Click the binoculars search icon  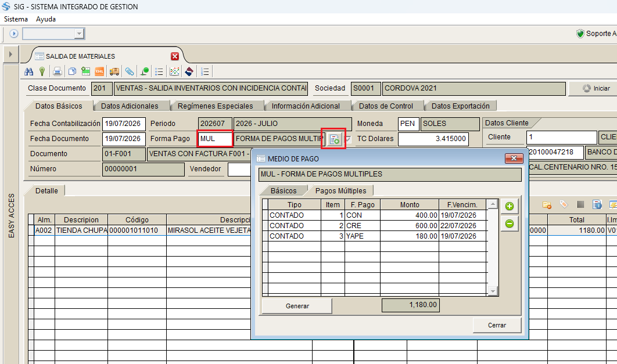point(28,71)
